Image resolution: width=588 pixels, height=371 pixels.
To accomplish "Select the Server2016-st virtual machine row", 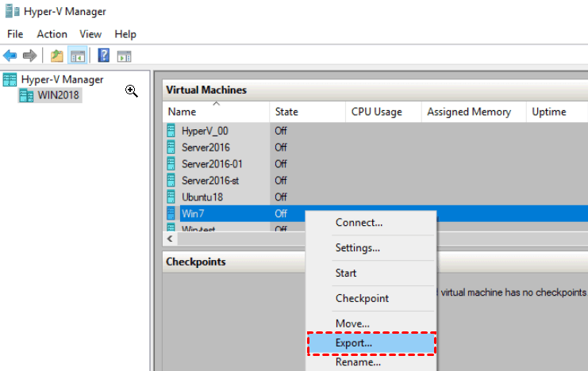I will click(375, 180).
